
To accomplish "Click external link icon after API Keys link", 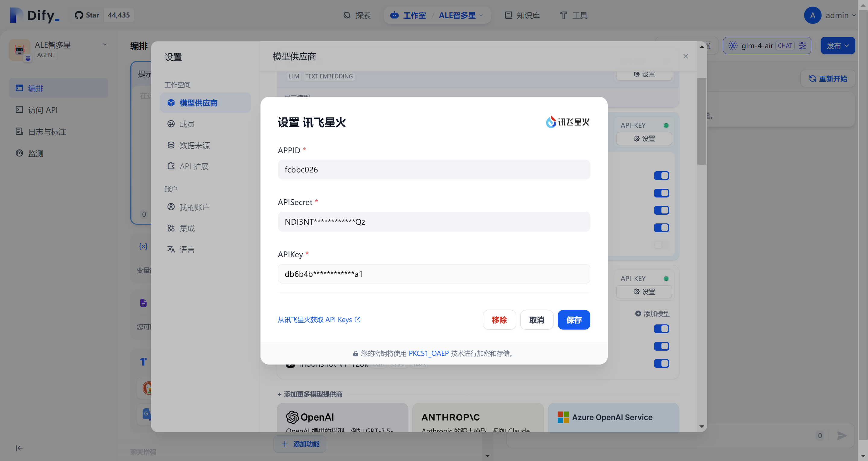I will pos(358,320).
